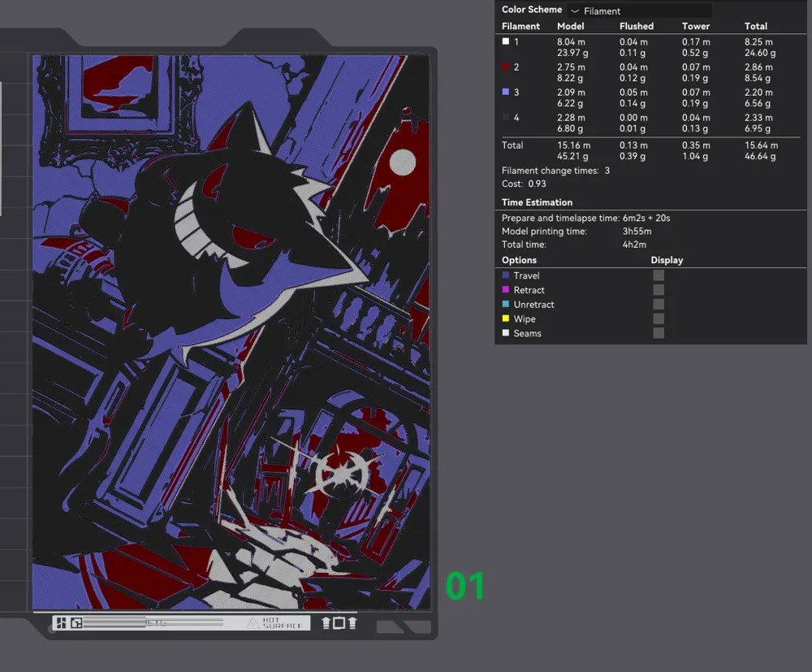The image size is (812, 672).
Task: Turn on Wipe display checkbox
Action: [659, 319]
